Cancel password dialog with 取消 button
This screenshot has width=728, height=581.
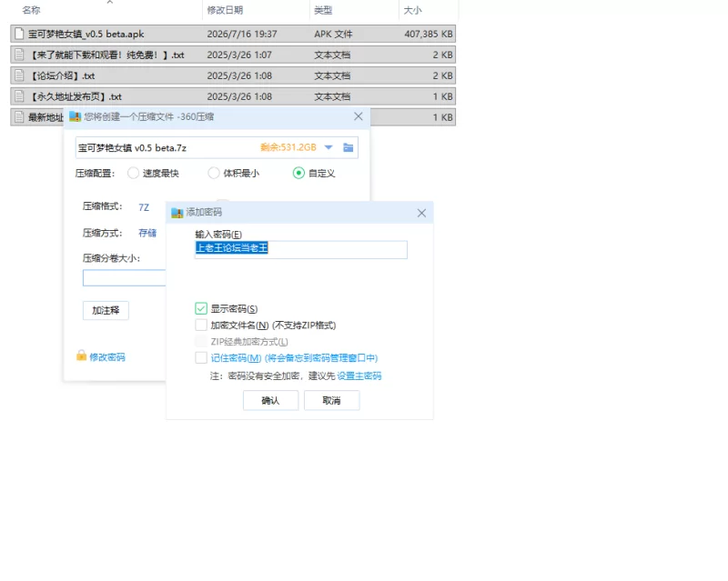pos(331,400)
